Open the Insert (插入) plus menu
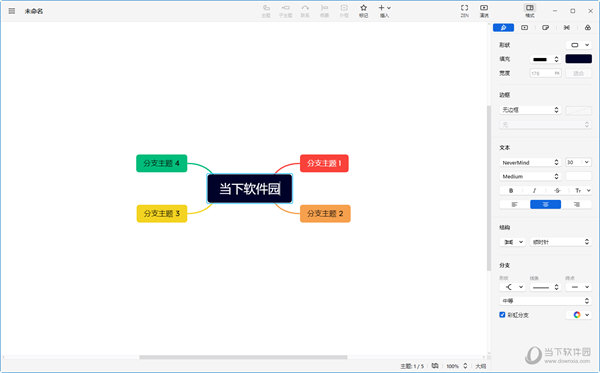The image size is (600, 373). (384, 11)
